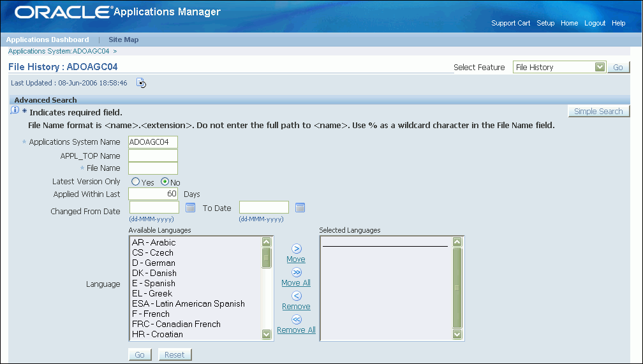643x364 pixels.
Task: Click the APPL_TOP Name input field
Action: pyautogui.click(x=153, y=156)
